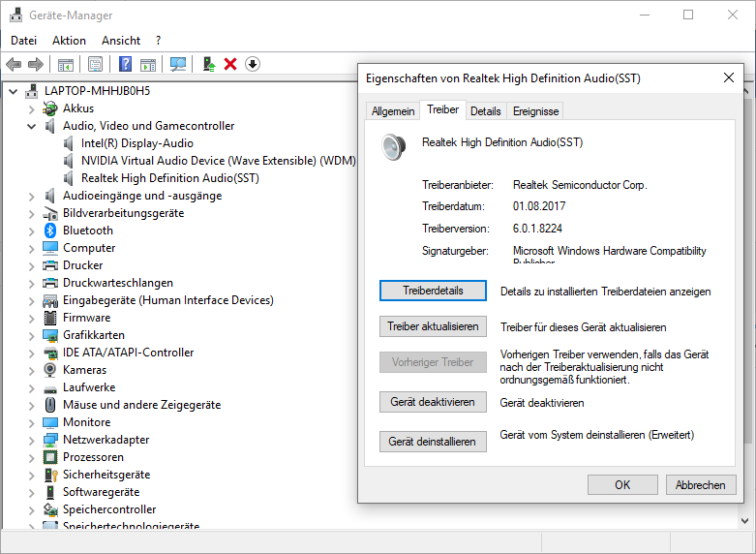
Task: Open the Aktion menu
Action: (x=69, y=41)
